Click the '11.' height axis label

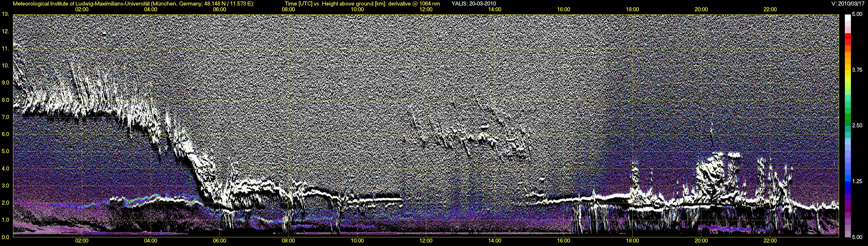pyautogui.click(x=5, y=49)
